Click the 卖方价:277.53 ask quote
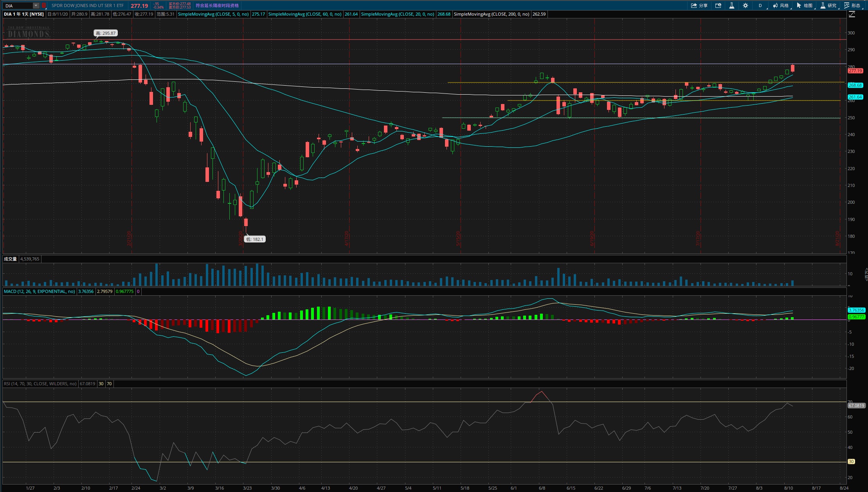This screenshot has width=868, height=492. coord(180,7)
